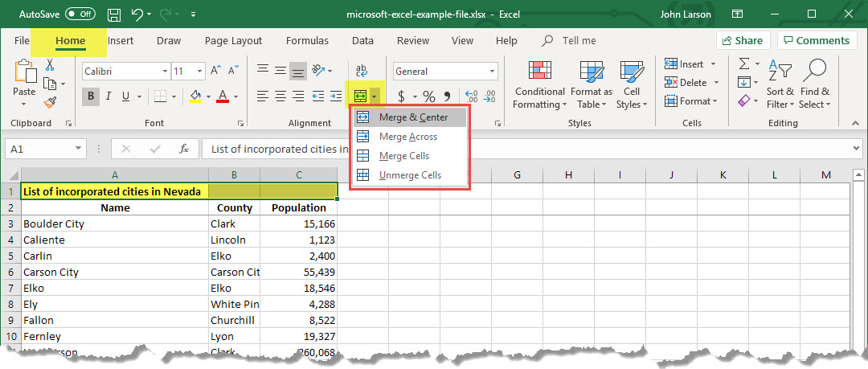Toggle Italic formatting

pos(109,96)
